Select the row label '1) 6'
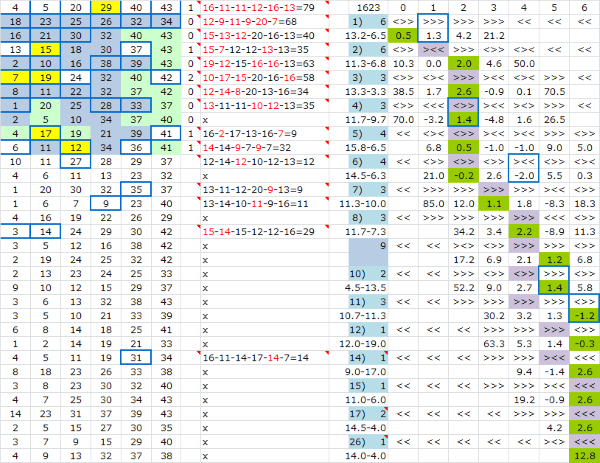The width and height of the screenshot is (600, 463). click(x=368, y=21)
